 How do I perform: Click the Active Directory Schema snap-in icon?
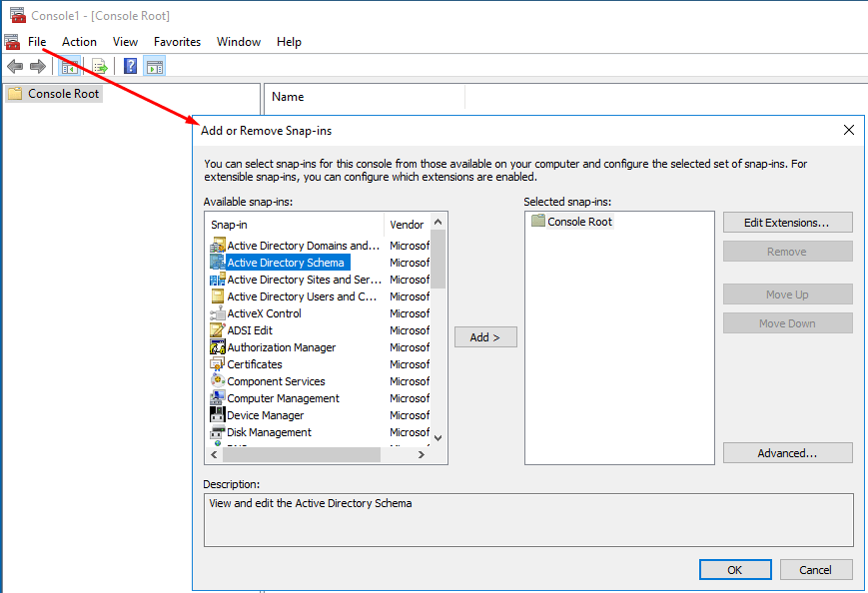pyautogui.click(x=218, y=263)
